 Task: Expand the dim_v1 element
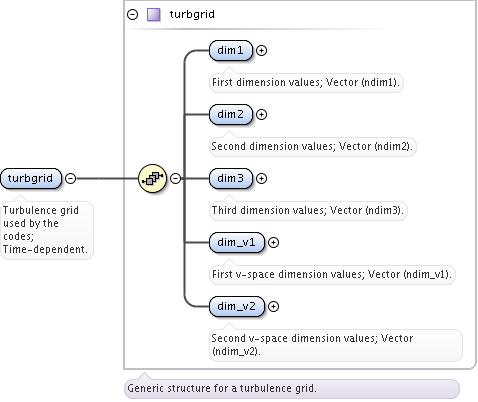(273, 242)
